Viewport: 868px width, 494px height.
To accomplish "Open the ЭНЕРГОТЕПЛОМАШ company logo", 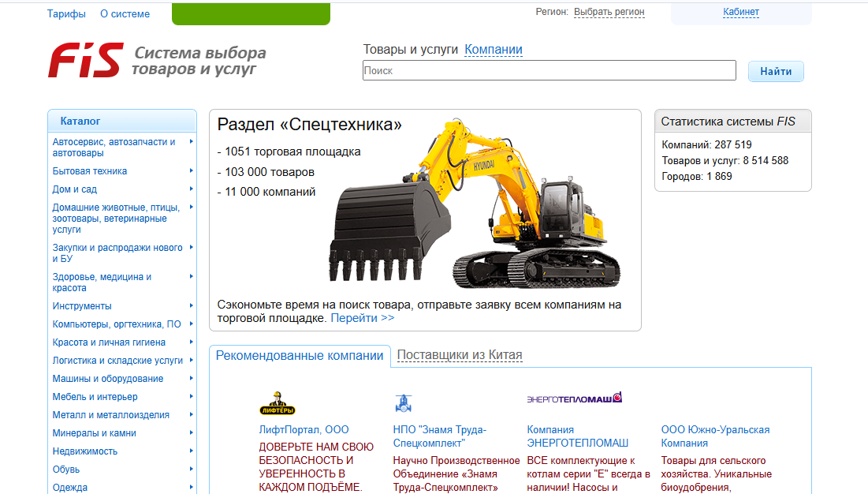I will coord(575,398).
